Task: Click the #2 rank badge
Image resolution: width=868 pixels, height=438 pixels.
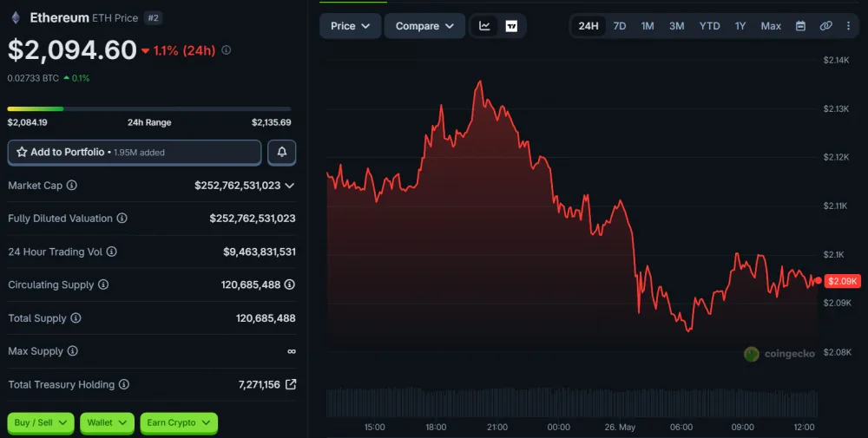Action: (153, 17)
